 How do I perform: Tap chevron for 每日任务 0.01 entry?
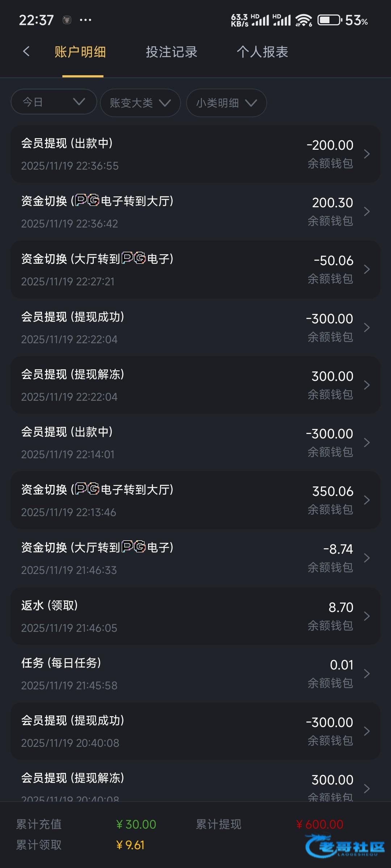(x=366, y=673)
